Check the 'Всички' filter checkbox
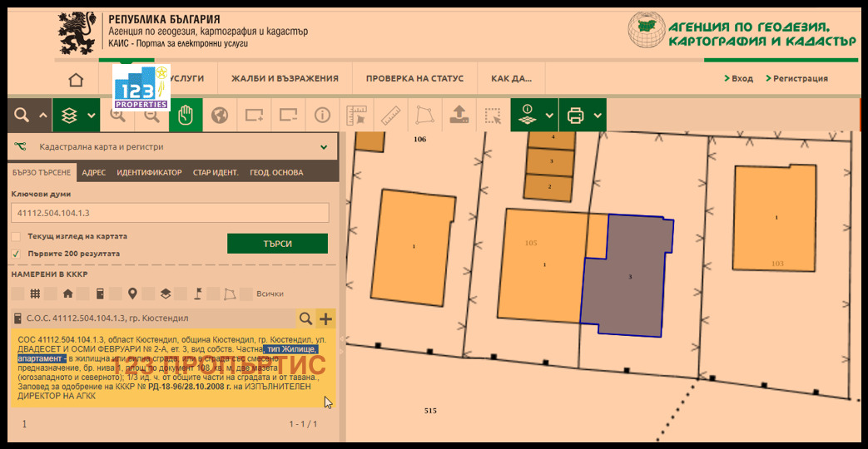This screenshot has height=449, width=868. click(247, 294)
